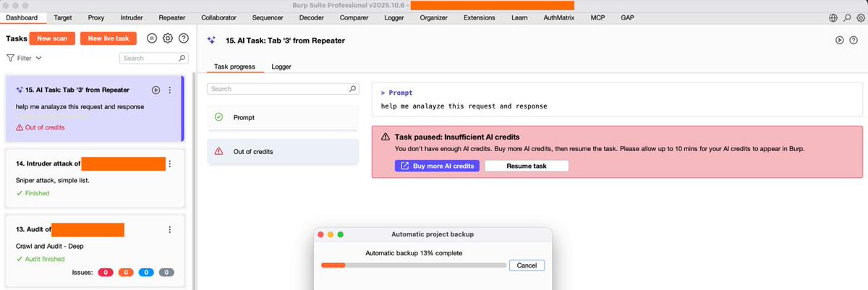Select the Prompt step row
This screenshot has height=290, width=868.
[283, 117]
